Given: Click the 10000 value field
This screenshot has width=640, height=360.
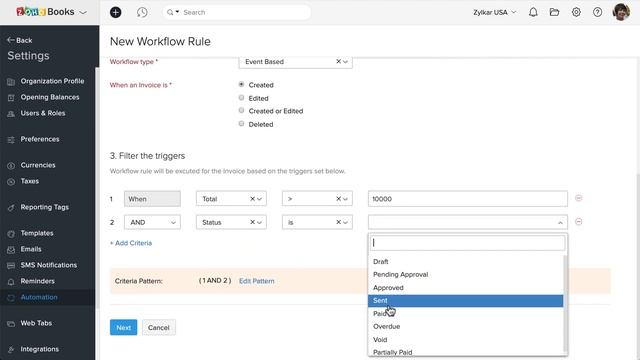Looking at the screenshot, I should click(467, 199).
